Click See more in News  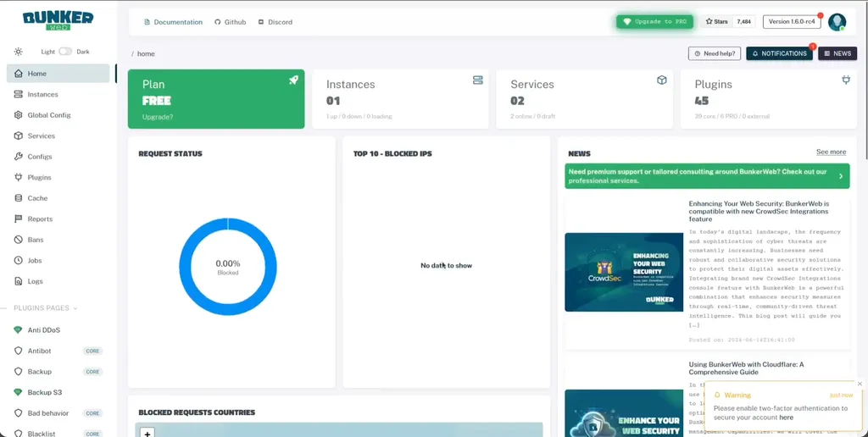[x=831, y=152]
